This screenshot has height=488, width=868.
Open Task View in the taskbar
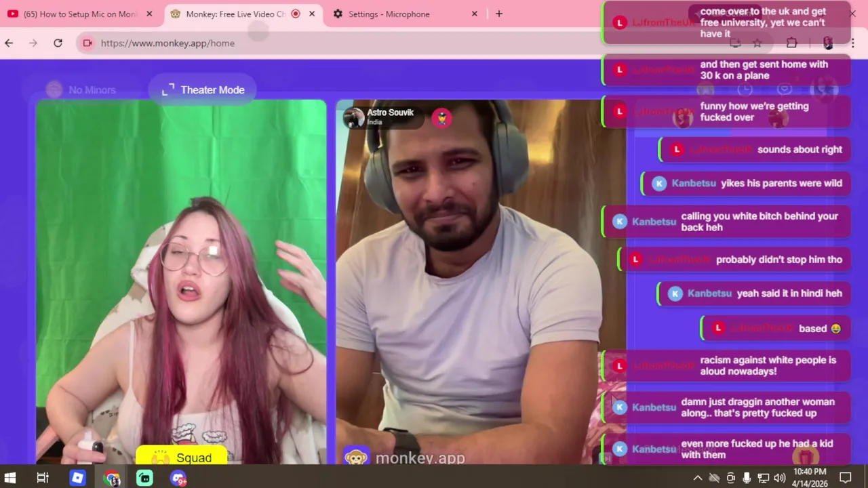tap(43, 478)
